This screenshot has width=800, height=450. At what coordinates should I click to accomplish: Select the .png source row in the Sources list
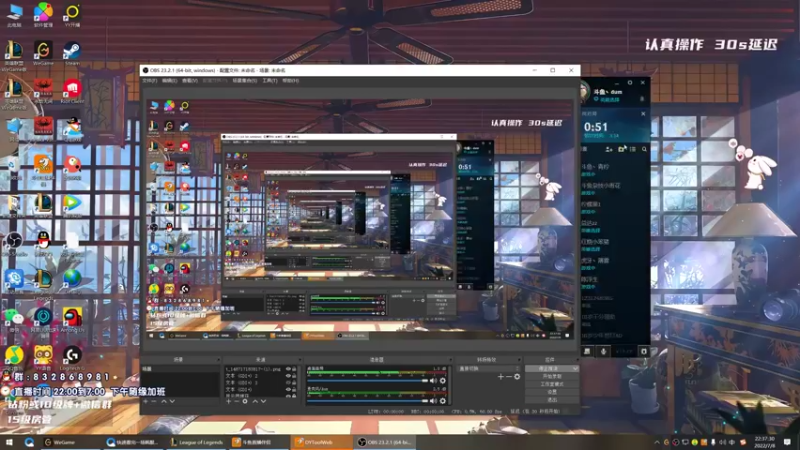pos(259,368)
